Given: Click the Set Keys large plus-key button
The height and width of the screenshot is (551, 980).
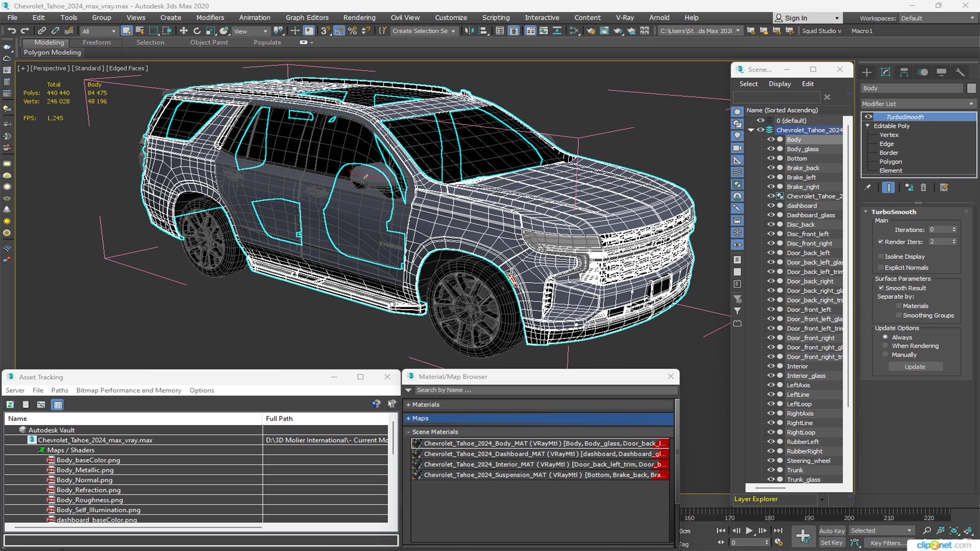Looking at the screenshot, I should [x=803, y=536].
